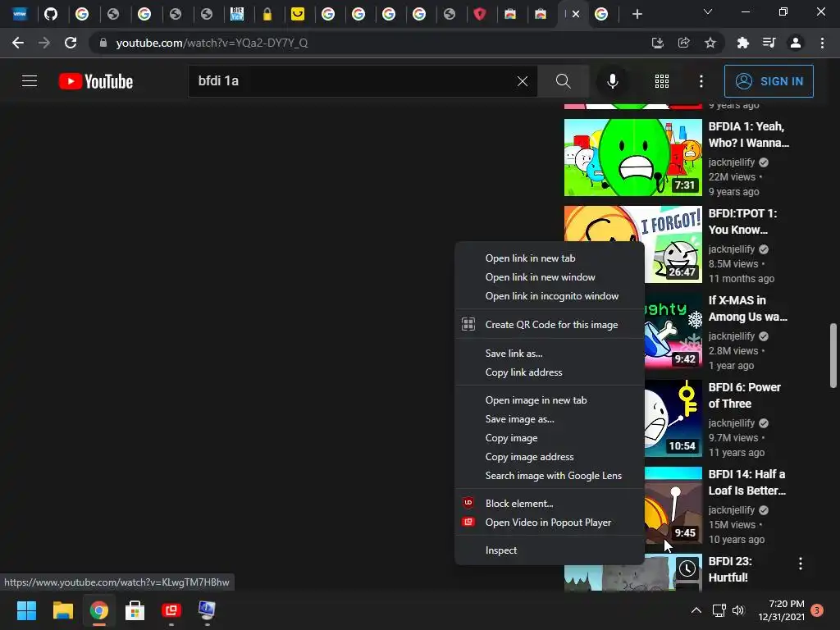
Task: Expand the tab search chevron
Action: (x=708, y=11)
